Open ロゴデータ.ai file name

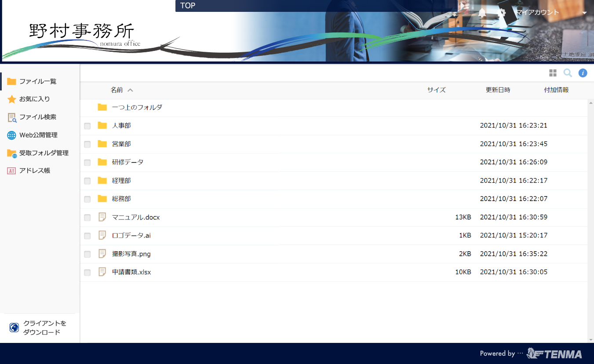click(131, 235)
